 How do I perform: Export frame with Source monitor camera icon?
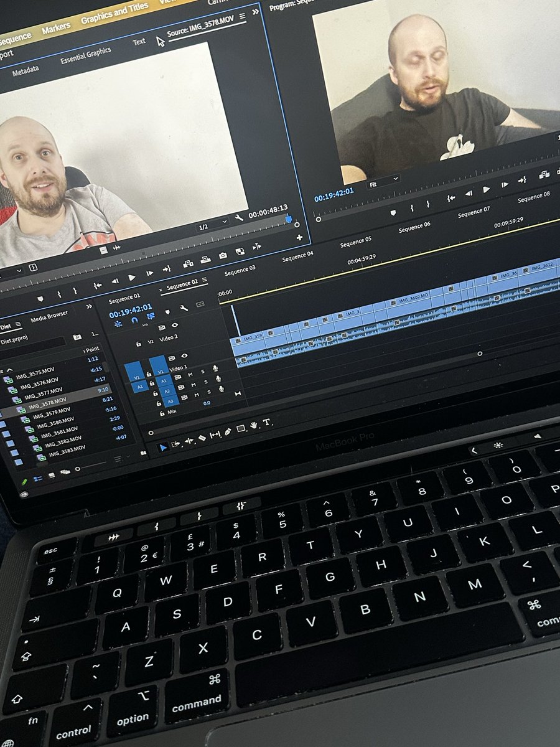tap(223, 255)
